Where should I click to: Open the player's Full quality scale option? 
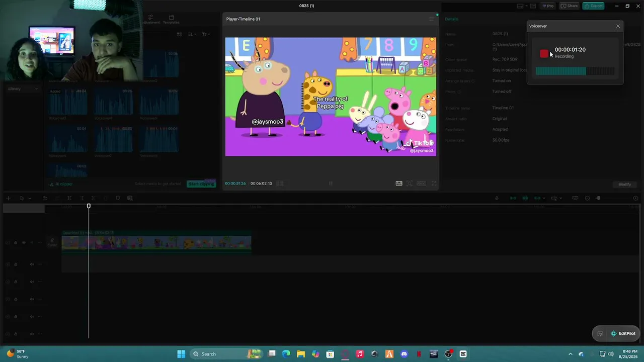(x=398, y=184)
